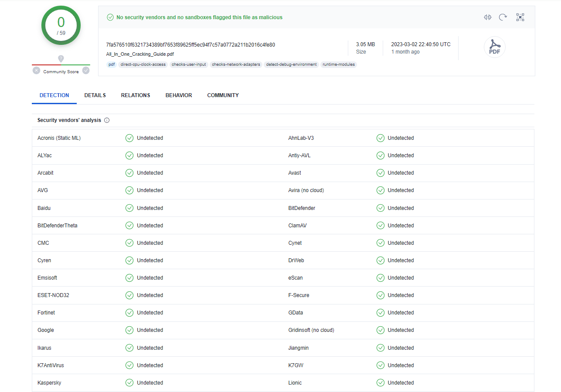Click the Antiy-AVL vendor name
This screenshot has width=561, height=392.
(299, 155)
